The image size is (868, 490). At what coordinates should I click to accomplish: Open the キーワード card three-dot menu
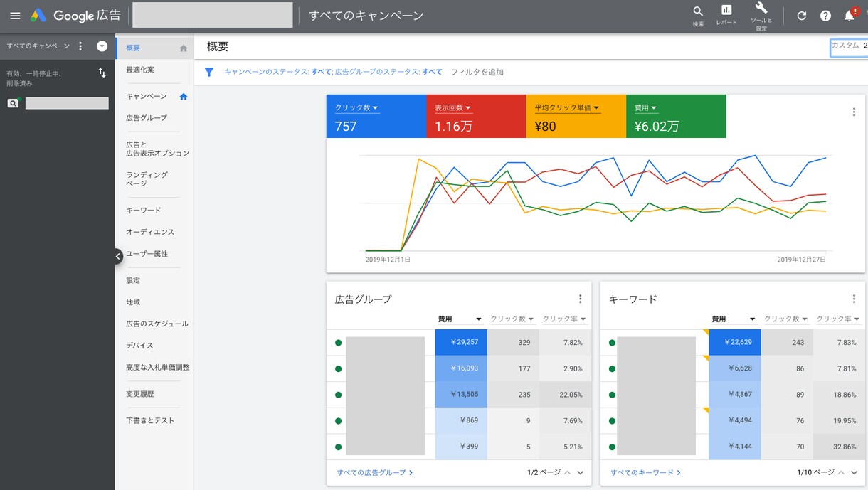click(854, 299)
